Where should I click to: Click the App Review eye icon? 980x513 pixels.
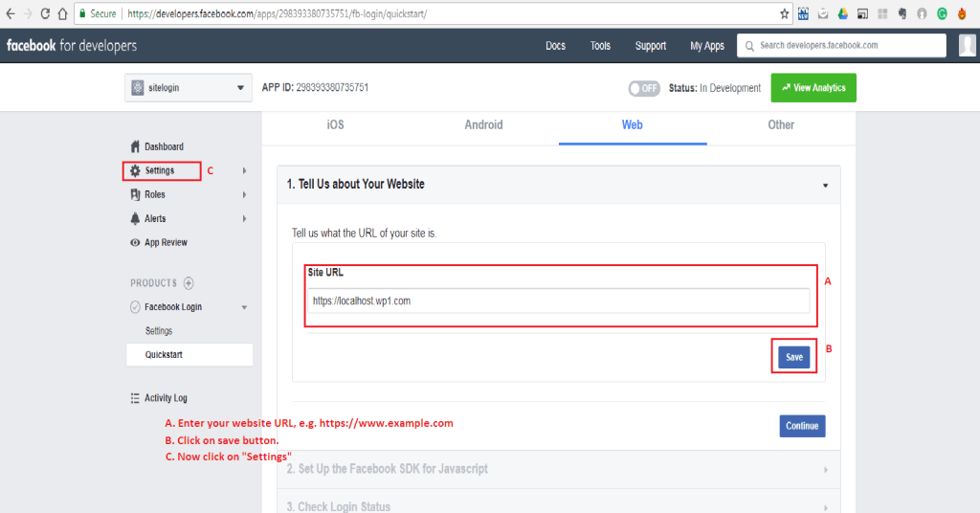pos(135,242)
